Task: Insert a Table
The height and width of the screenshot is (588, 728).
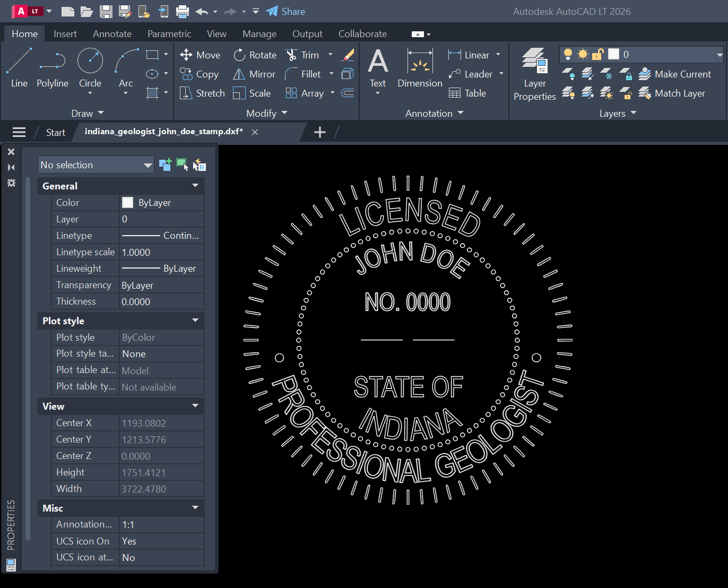Action: [467, 93]
